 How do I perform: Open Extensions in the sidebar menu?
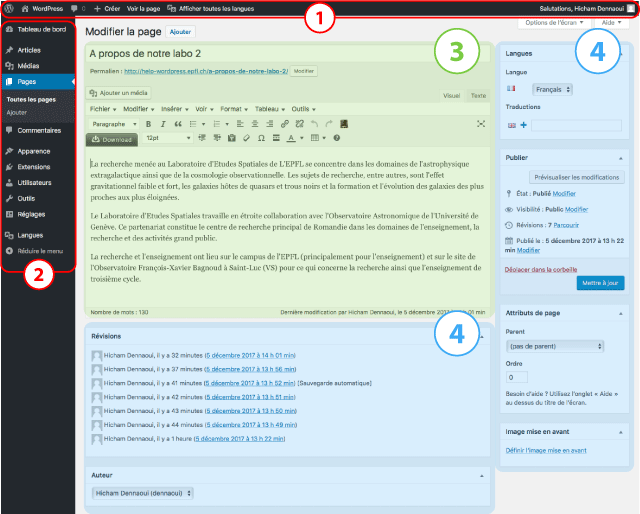coord(33,167)
